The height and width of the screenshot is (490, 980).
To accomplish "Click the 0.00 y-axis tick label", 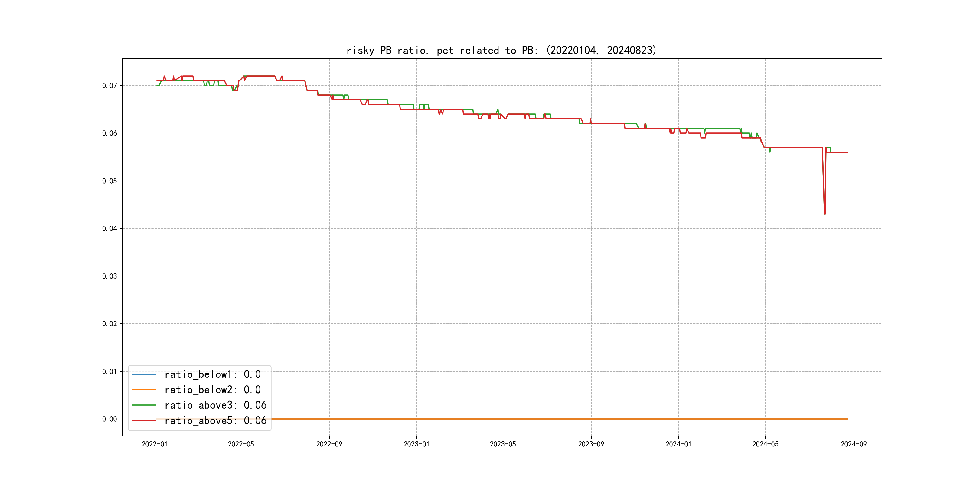I will (x=109, y=419).
